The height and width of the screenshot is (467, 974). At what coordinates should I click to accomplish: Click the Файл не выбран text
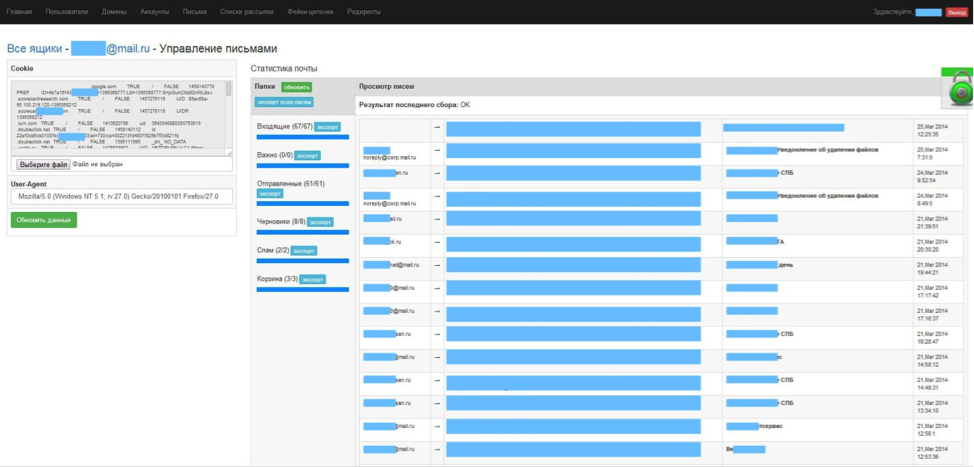[96, 165]
